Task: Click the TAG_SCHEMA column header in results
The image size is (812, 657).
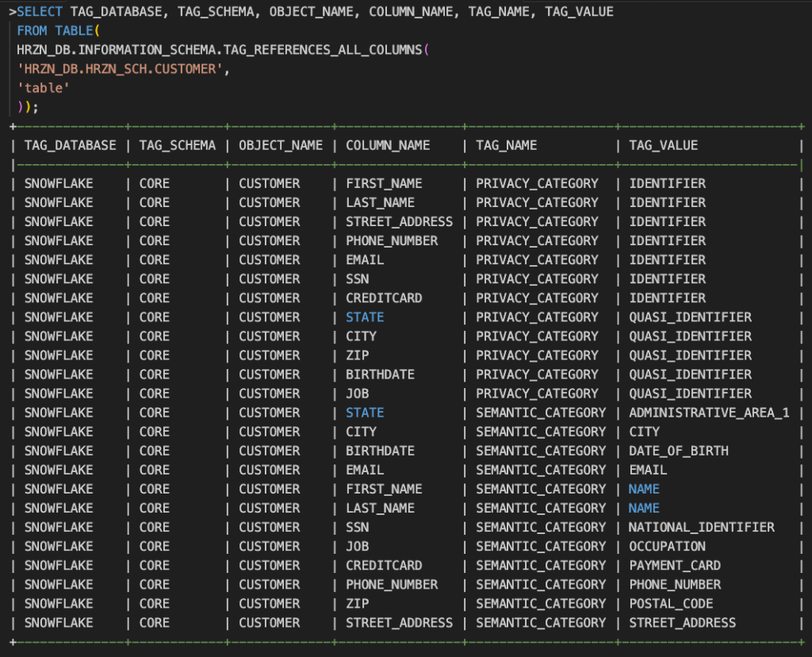Action: point(177,145)
